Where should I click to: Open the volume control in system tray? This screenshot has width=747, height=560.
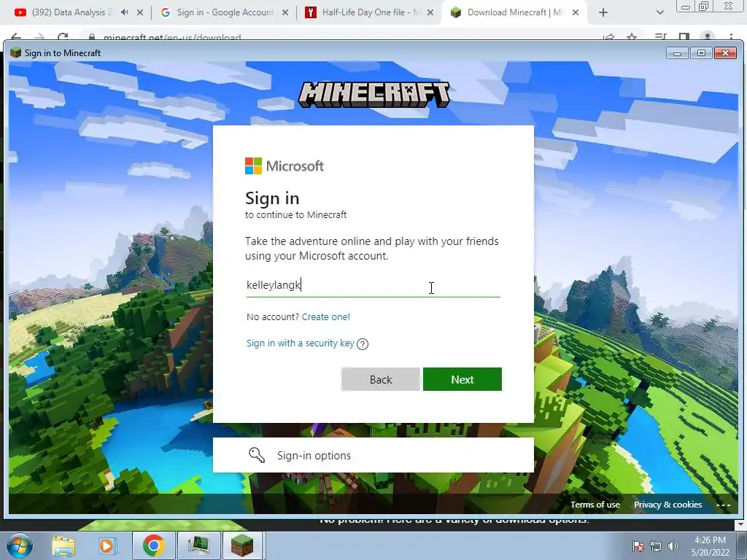673,546
